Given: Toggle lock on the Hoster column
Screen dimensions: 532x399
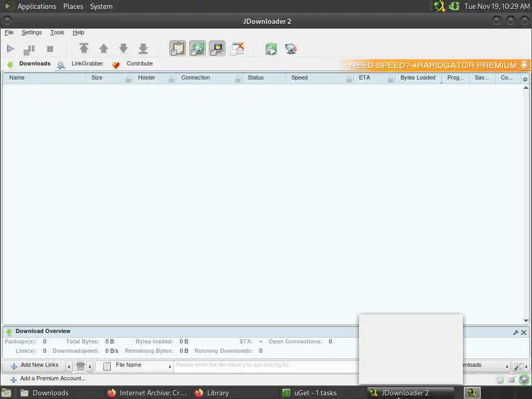Looking at the screenshot, I should click(x=171, y=79).
